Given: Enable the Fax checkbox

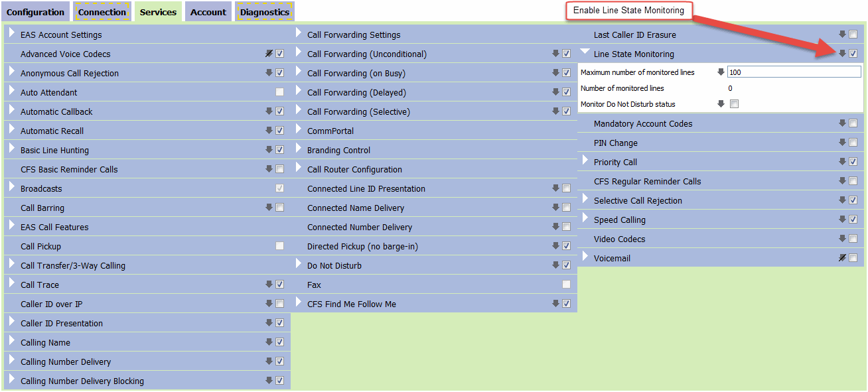Looking at the screenshot, I should point(566,285).
